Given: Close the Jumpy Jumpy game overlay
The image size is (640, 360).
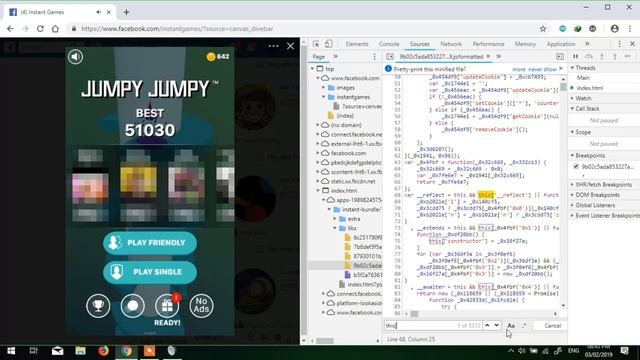Looking at the screenshot, I should click(x=290, y=46).
